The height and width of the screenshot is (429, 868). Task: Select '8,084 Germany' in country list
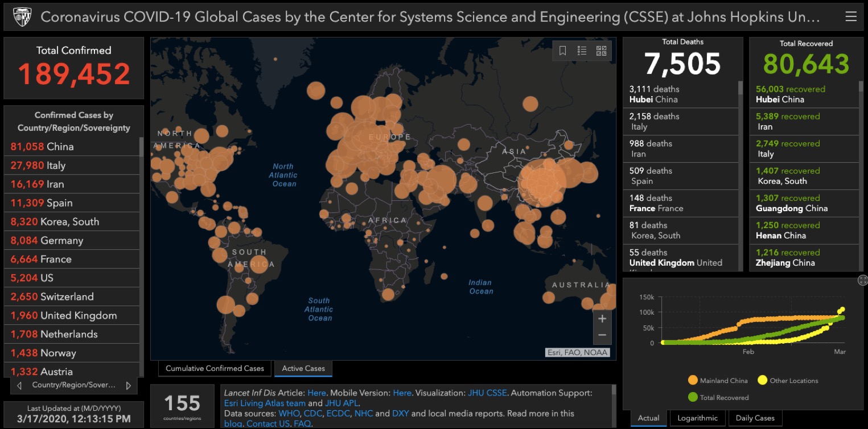(72, 240)
